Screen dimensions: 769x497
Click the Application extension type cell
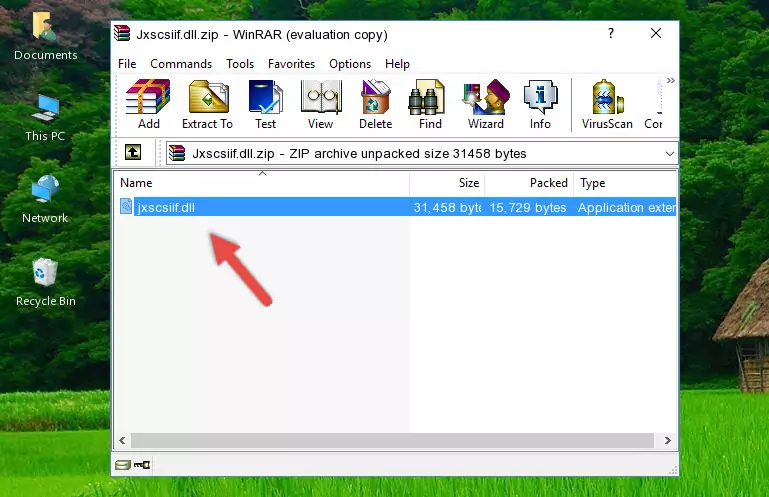point(626,208)
